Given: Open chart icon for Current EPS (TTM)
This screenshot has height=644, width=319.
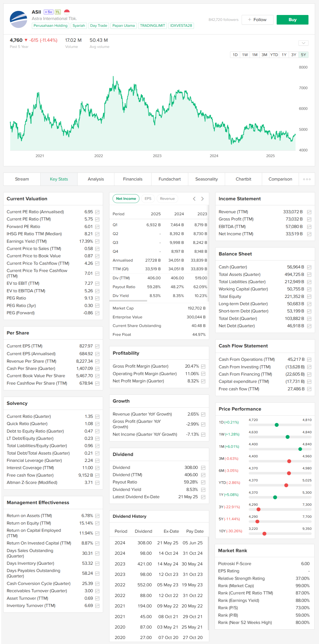Looking at the screenshot, I should [x=97, y=346].
